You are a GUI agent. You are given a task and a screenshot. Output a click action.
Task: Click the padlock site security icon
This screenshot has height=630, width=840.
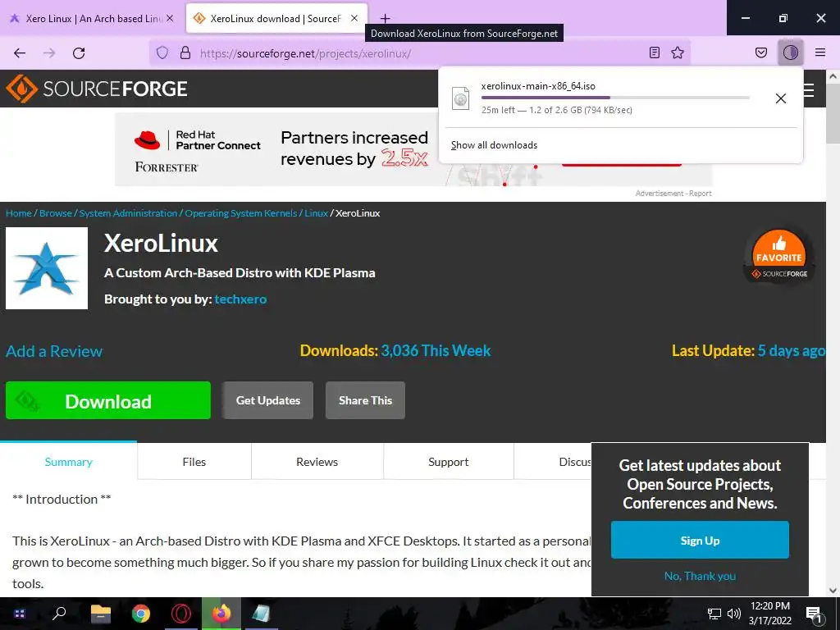pos(185,52)
